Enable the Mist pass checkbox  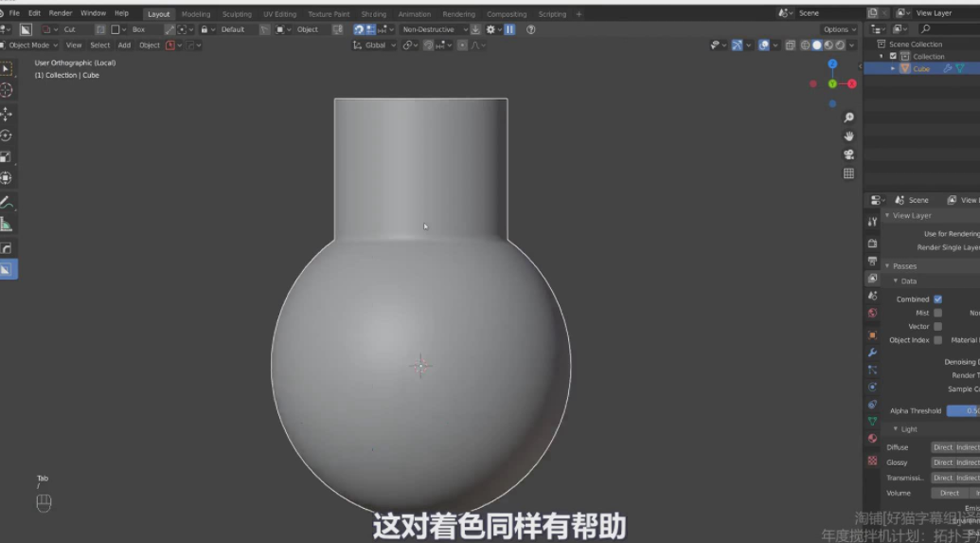point(937,313)
